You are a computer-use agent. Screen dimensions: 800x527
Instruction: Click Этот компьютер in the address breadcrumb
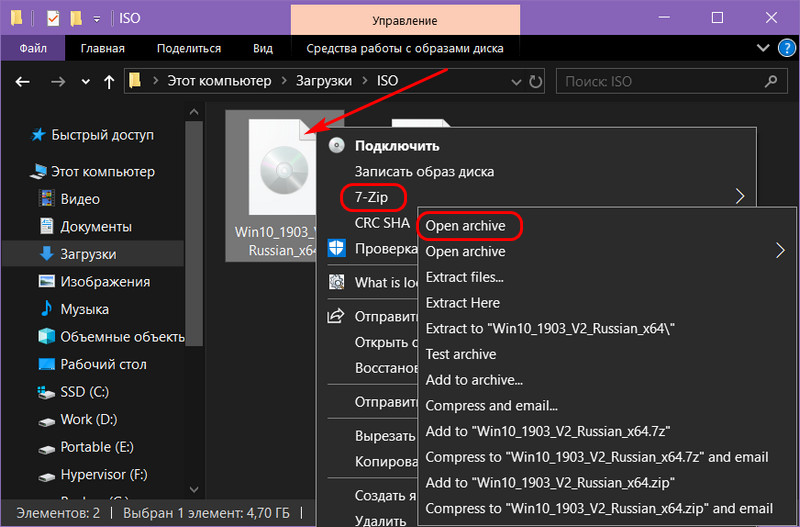[219, 81]
